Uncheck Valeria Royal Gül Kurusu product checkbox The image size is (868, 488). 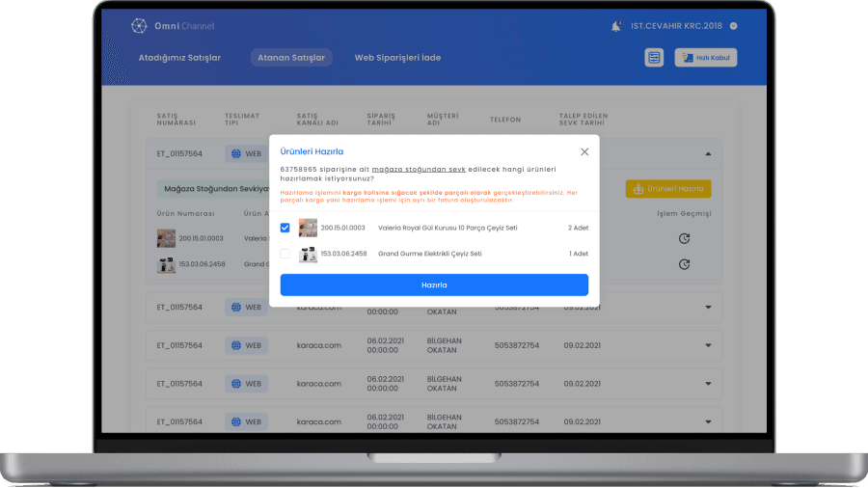click(285, 228)
